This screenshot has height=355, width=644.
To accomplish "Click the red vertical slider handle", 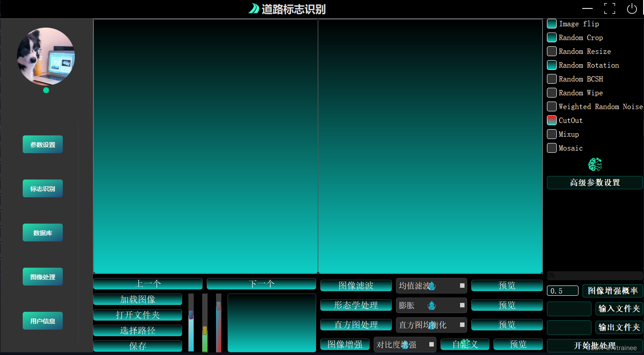I will click(219, 306).
